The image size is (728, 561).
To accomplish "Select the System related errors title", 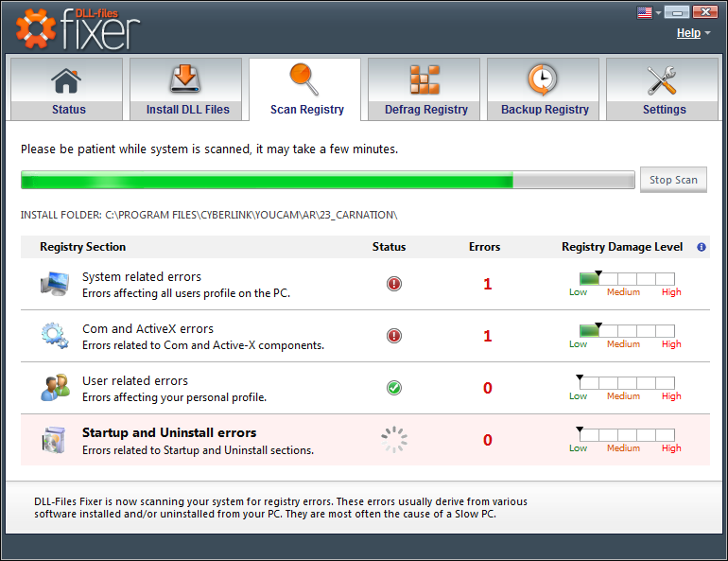I will pyautogui.click(x=142, y=277).
